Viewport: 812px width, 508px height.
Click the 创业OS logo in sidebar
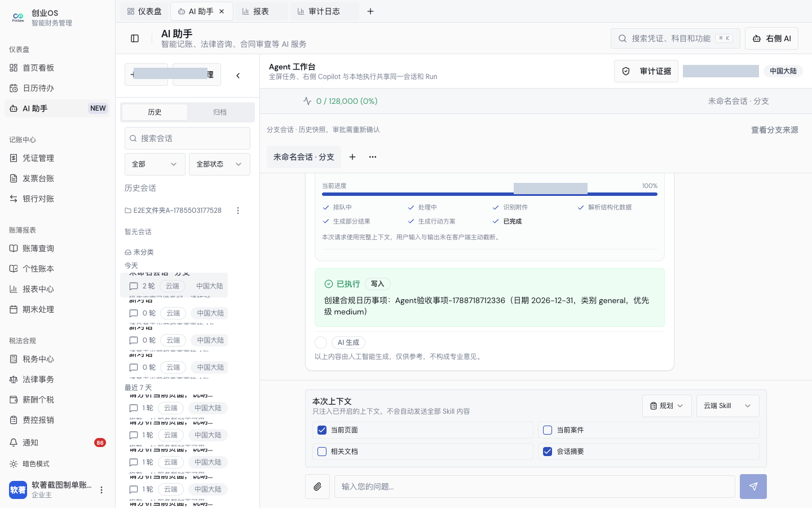click(x=18, y=17)
